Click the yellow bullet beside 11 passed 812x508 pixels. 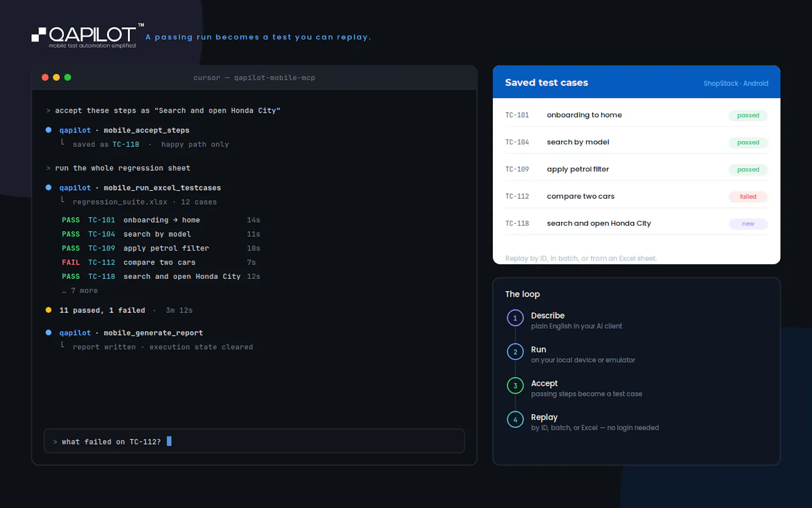click(x=49, y=310)
